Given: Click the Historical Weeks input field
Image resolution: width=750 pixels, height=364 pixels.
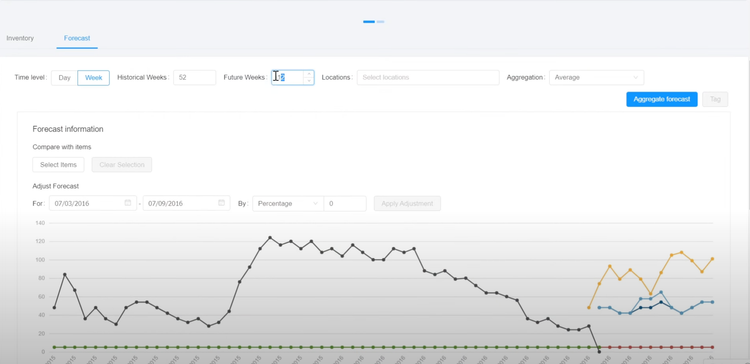Looking at the screenshot, I should point(195,77).
